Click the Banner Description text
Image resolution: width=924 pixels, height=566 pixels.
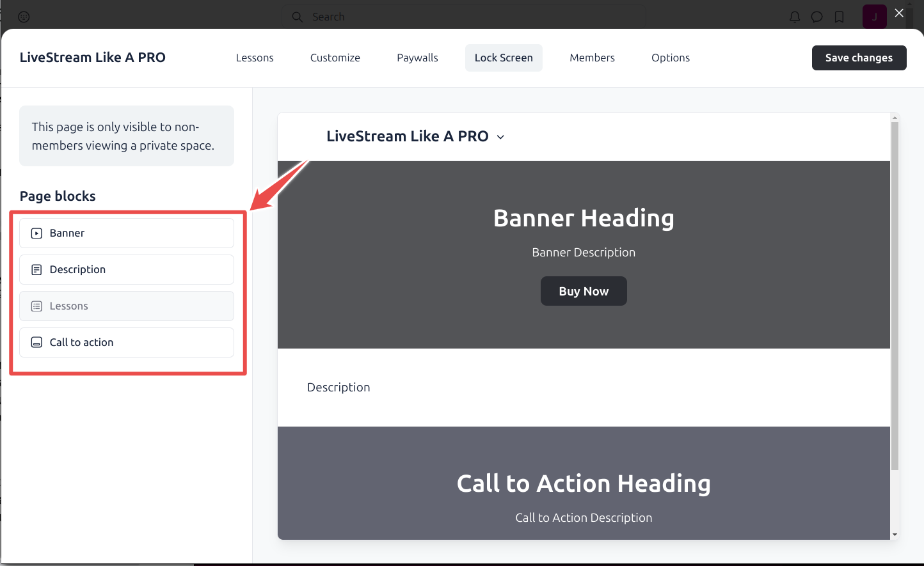tap(584, 253)
